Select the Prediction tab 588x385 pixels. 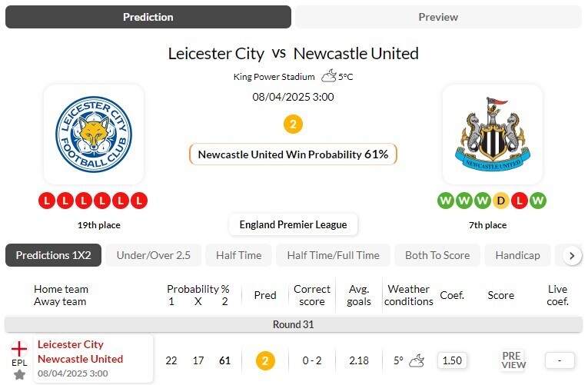point(148,17)
